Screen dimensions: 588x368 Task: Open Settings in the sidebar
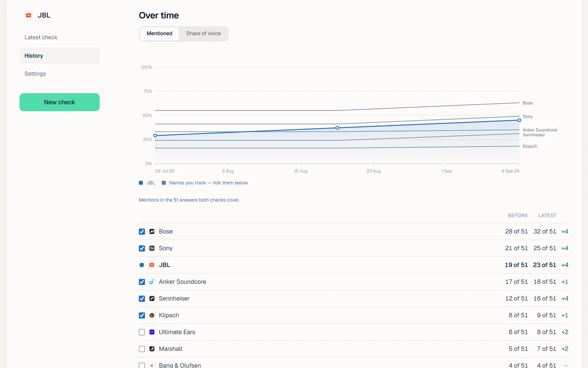point(60,74)
